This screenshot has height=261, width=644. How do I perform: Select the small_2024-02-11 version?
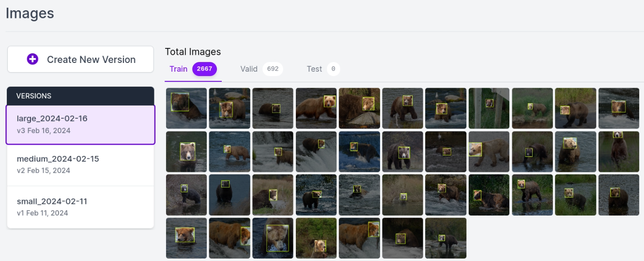[x=80, y=207]
